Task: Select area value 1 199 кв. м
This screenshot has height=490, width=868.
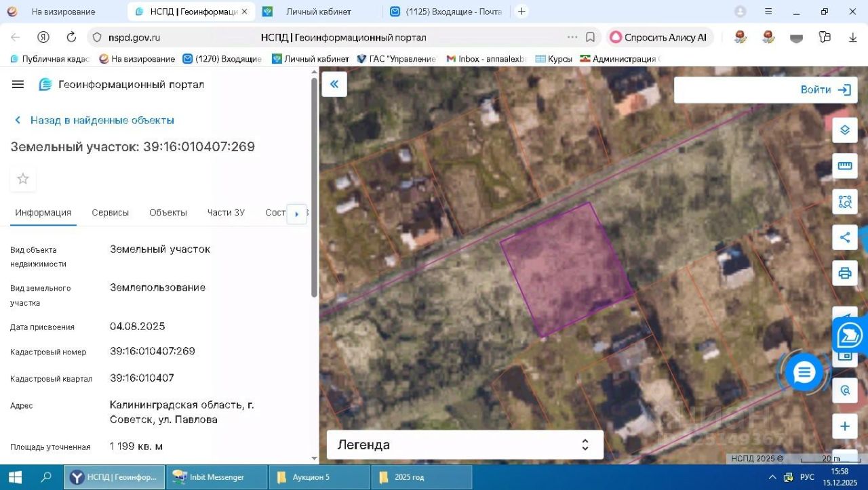Action: tap(136, 446)
